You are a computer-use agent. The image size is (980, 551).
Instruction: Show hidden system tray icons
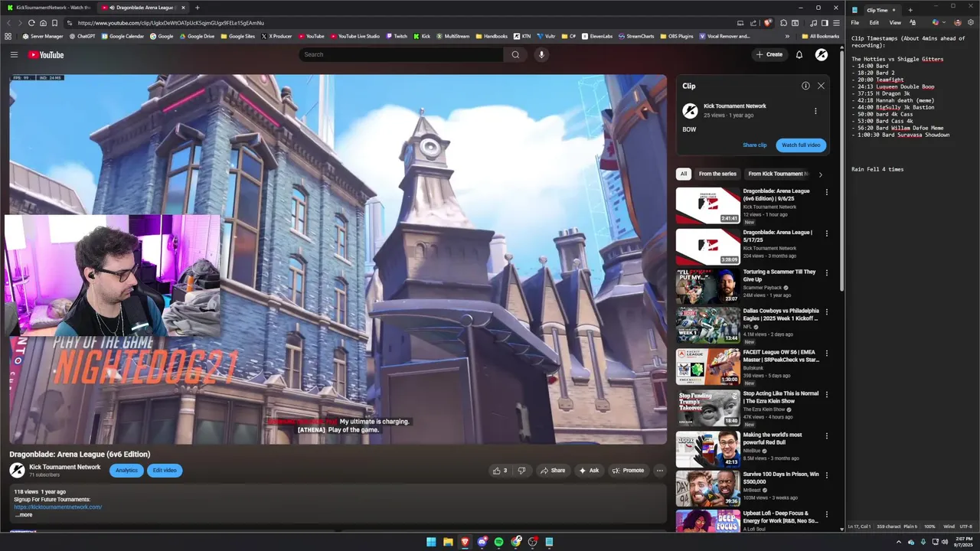coord(899,542)
